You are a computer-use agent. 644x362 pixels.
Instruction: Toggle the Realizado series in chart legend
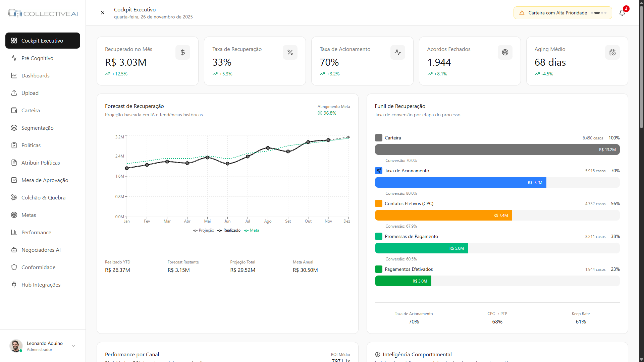pos(229,230)
